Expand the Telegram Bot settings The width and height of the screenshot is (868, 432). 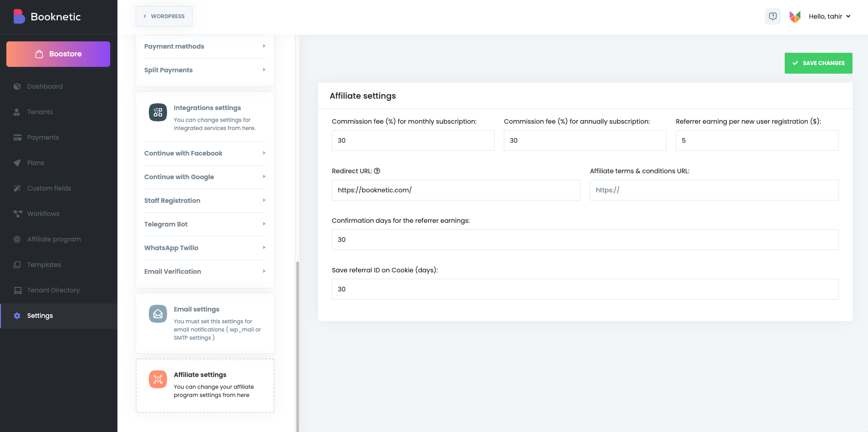(x=205, y=224)
